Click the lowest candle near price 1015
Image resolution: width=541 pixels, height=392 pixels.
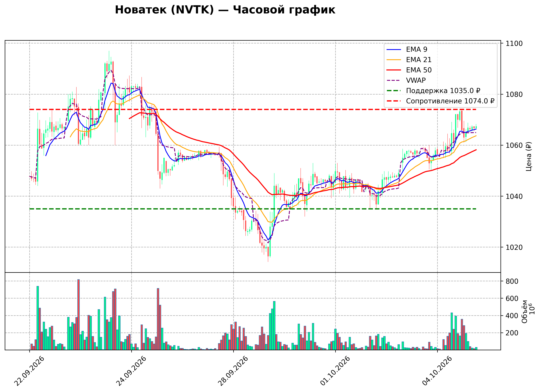pos(268,254)
